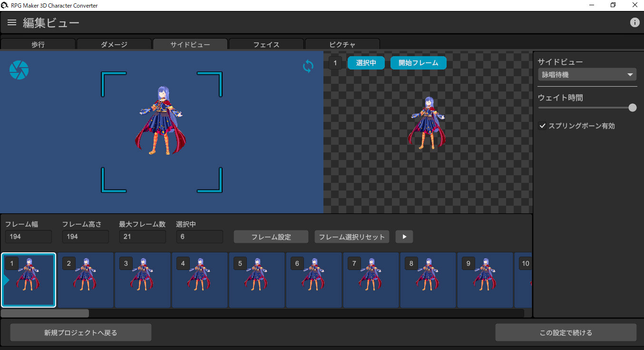Select frame thumbnail number 5

click(x=257, y=280)
